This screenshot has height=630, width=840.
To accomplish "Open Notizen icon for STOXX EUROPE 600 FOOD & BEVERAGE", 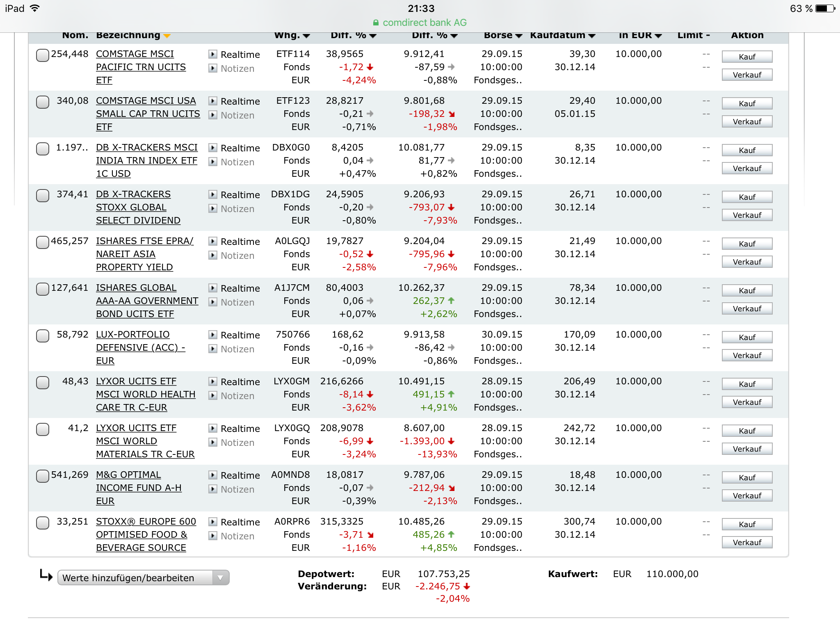I will 212,536.
